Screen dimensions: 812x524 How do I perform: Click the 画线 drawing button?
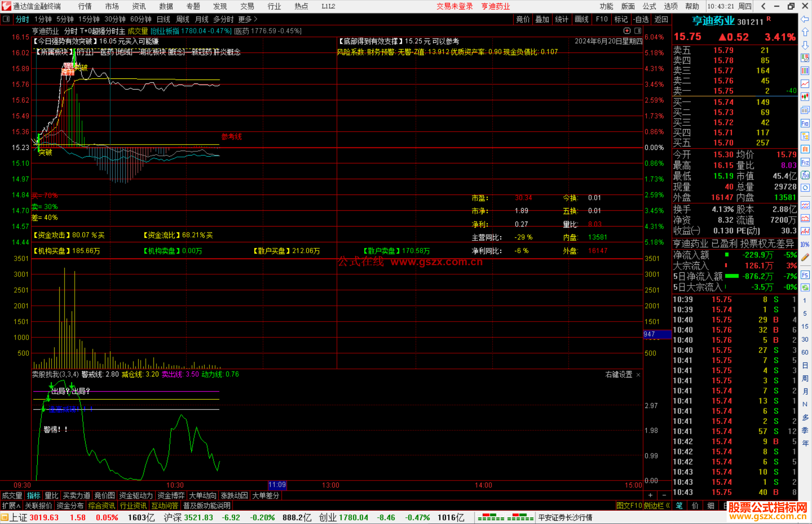(582, 19)
